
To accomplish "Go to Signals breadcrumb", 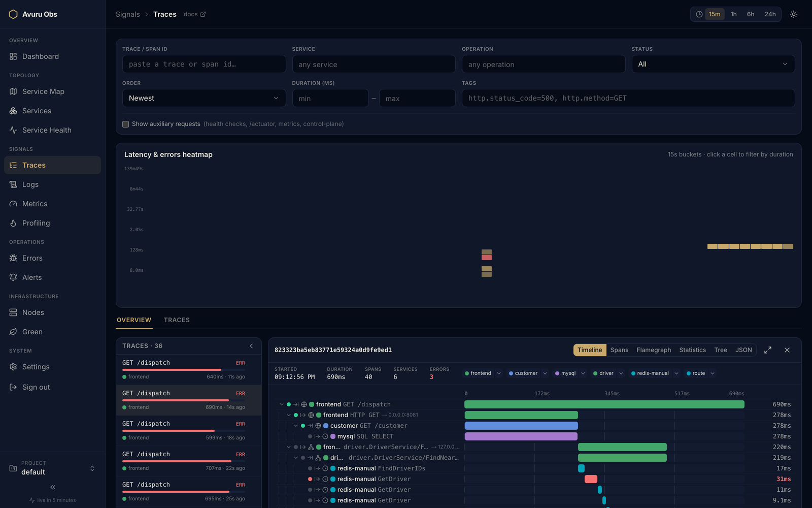I will coord(127,14).
